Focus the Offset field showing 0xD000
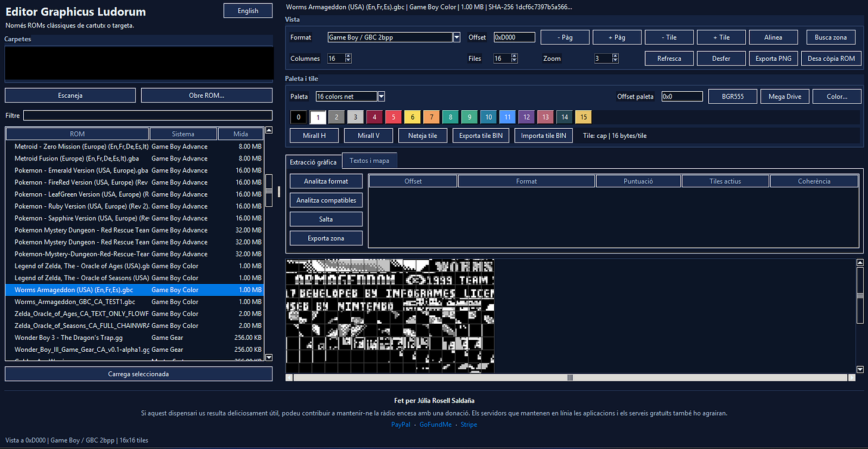Viewport: 868px width, 449px height. 514,37
